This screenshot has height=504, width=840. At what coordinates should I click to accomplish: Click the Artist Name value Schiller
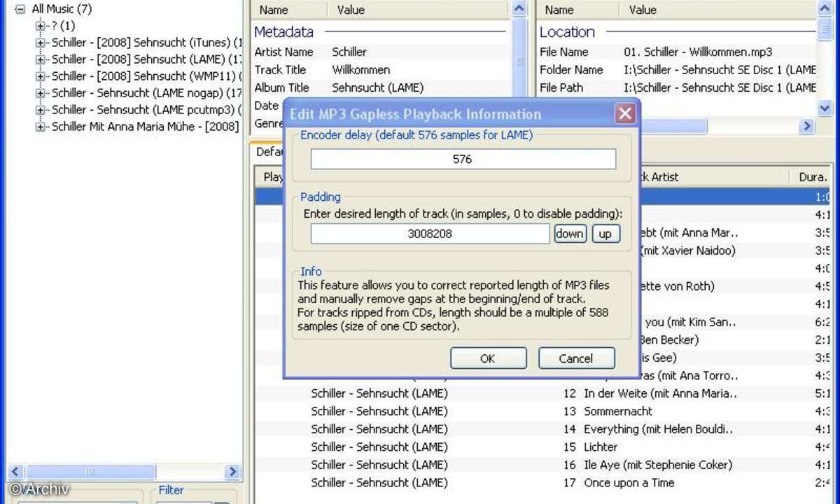click(x=349, y=52)
